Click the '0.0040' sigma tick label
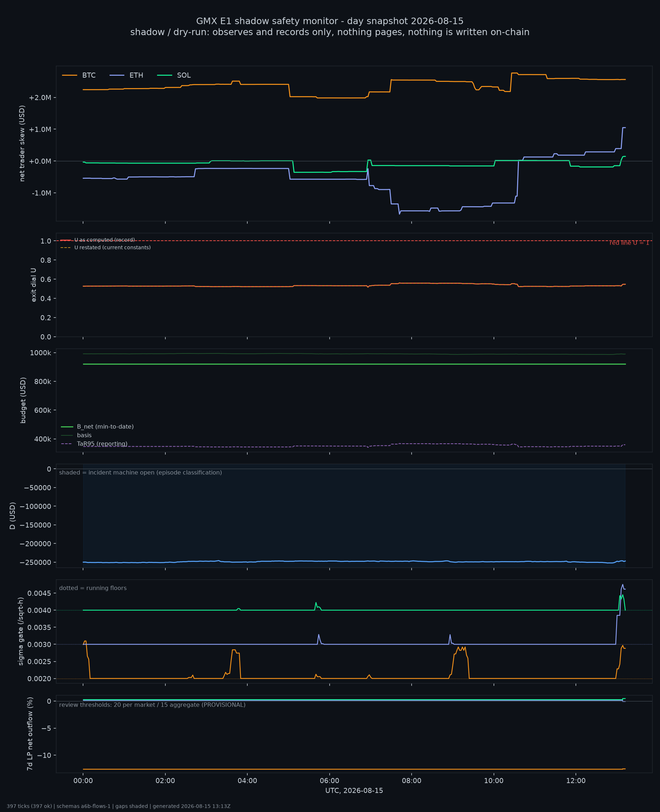This screenshot has width=660, height=812. [x=39, y=610]
